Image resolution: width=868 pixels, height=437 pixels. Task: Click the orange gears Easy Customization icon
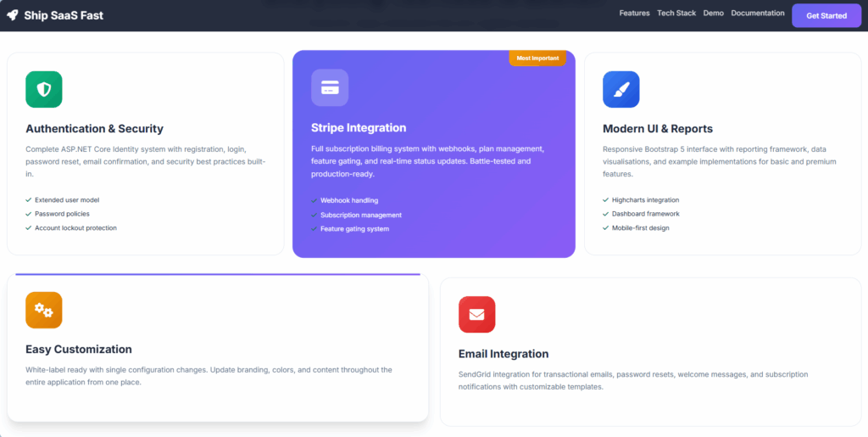(x=44, y=311)
